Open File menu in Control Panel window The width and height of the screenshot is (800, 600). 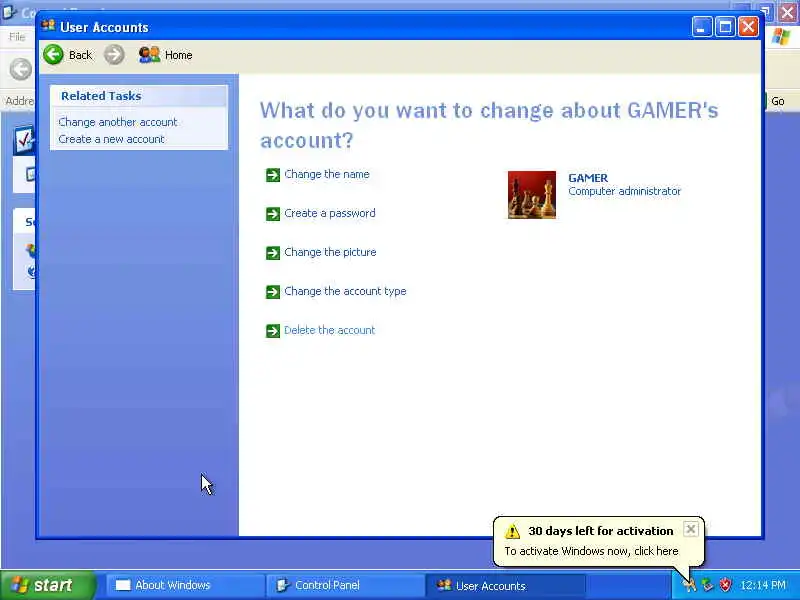pos(17,37)
